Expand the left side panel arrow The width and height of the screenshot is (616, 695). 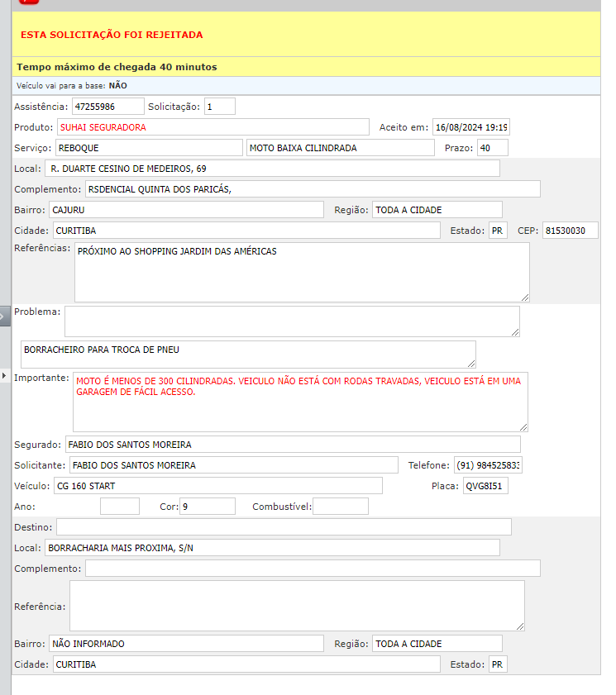click(3, 376)
